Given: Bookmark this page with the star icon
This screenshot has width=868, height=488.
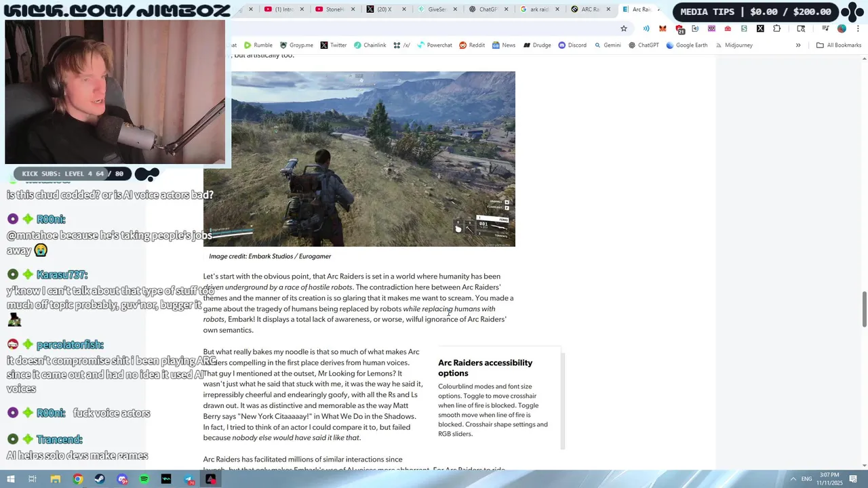Looking at the screenshot, I should [624, 28].
